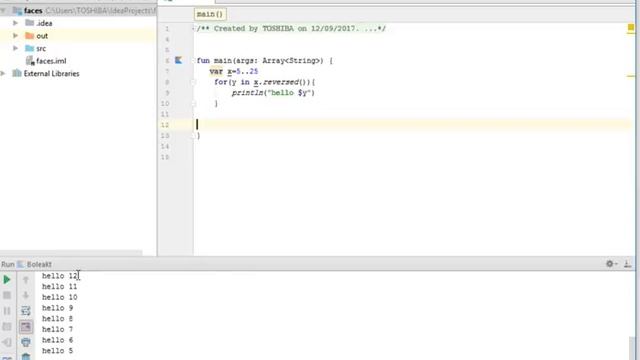The height and width of the screenshot is (360, 640).
Task: Click console line 'hello 12'
Action: [60, 276]
